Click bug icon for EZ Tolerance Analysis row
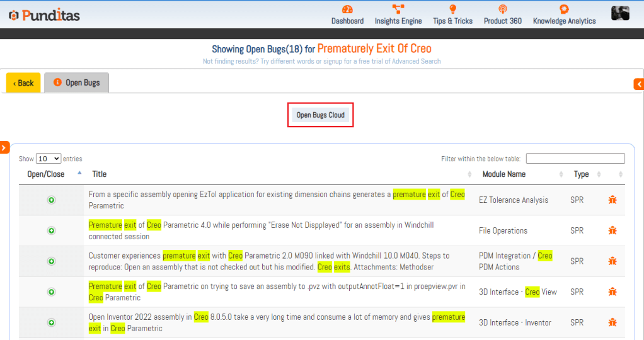The height and width of the screenshot is (340, 644). pos(612,200)
